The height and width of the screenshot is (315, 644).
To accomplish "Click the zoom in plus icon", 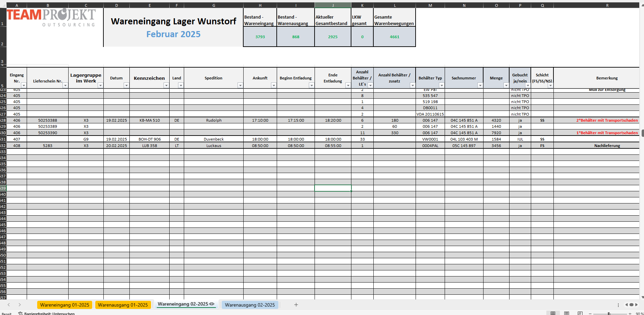I will [630, 314].
